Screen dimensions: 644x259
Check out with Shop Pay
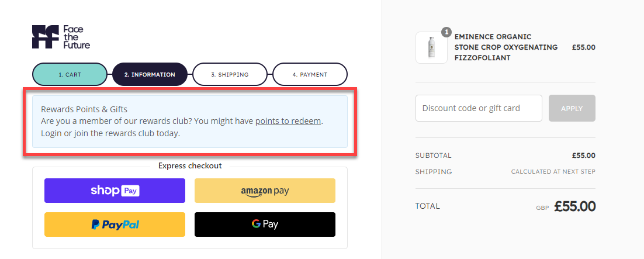(115, 191)
